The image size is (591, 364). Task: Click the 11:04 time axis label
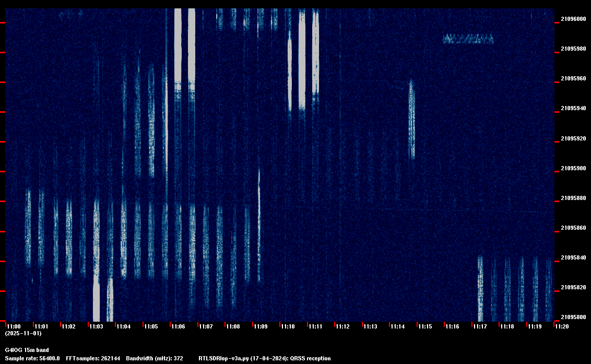click(123, 326)
